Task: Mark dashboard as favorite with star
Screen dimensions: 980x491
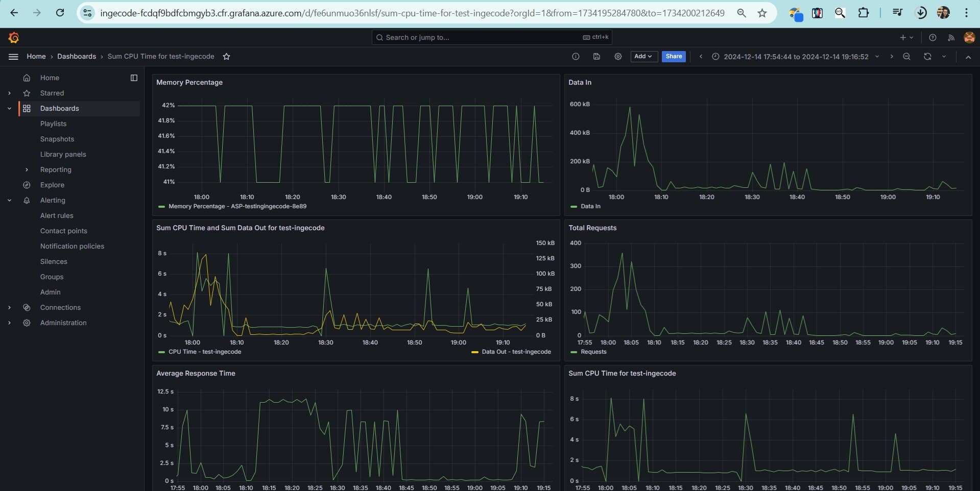Action: [226, 57]
